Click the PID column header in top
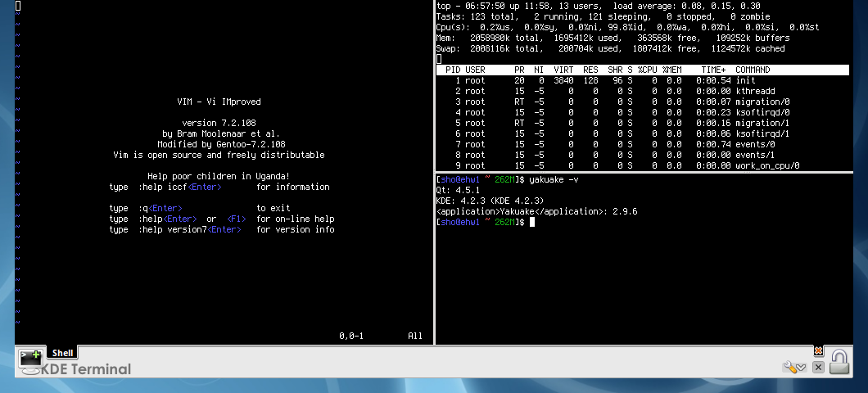Image resolution: width=868 pixels, height=393 pixels. click(453, 70)
